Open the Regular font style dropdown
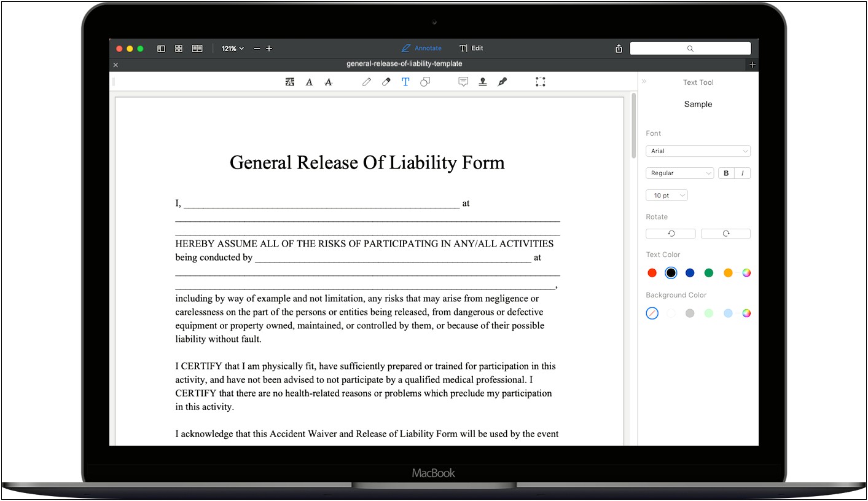 [679, 173]
